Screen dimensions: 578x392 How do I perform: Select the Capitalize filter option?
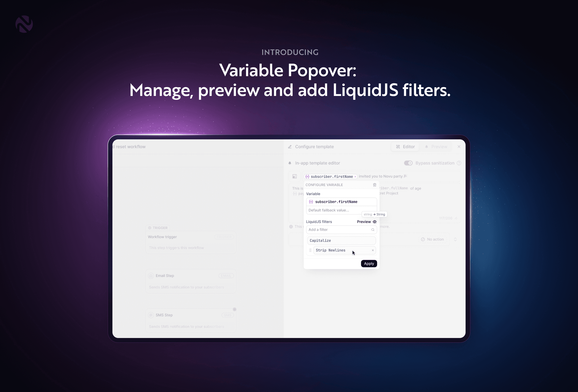tap(342, 240)
